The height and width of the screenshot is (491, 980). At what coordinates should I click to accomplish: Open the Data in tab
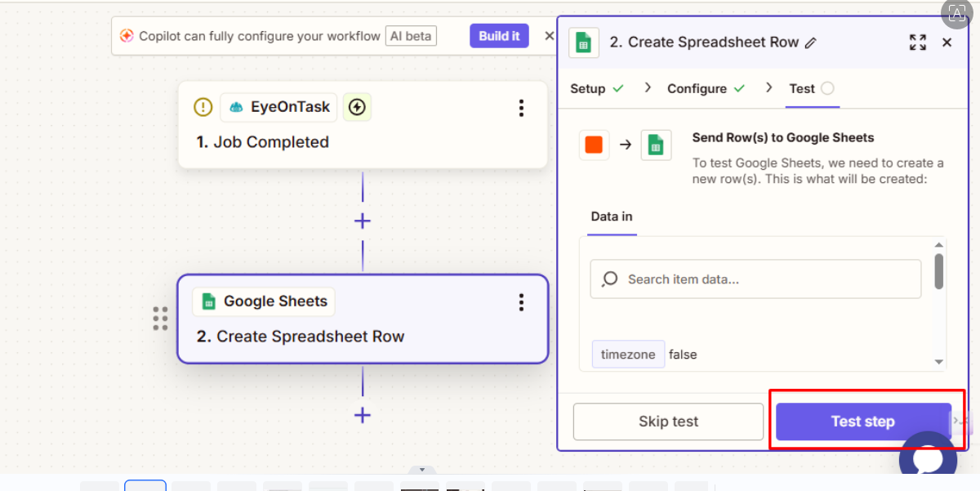(612, 216)
